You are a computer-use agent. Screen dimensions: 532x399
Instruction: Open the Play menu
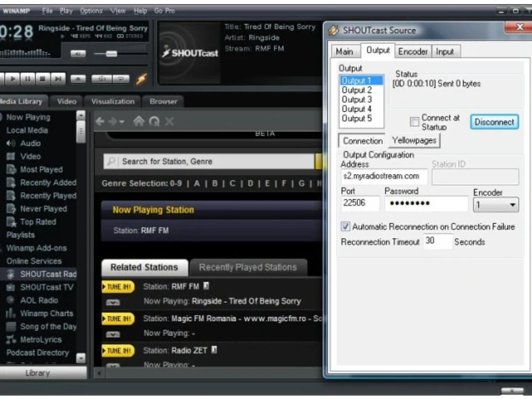(66, 11)
